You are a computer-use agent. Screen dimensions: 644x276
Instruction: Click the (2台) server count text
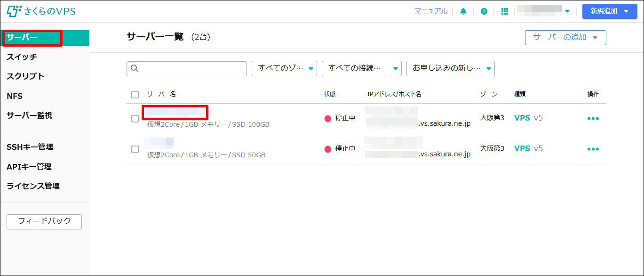[201, 37]
